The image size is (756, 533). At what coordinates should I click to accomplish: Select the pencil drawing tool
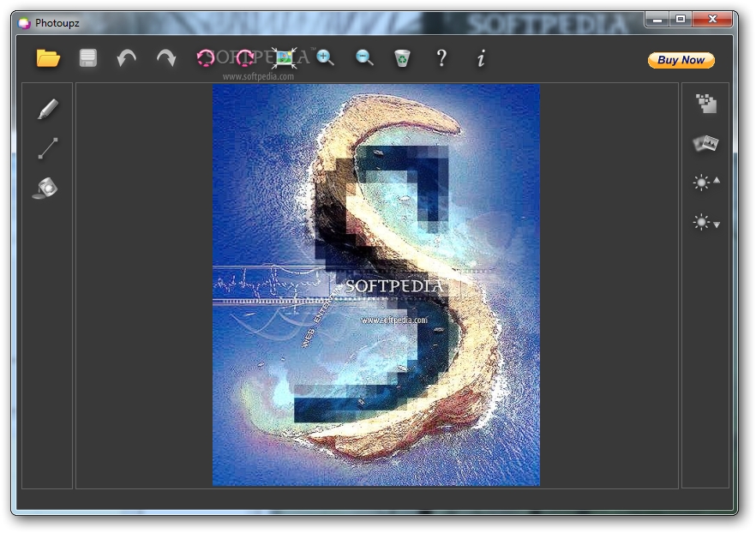(x=48, y=109)
